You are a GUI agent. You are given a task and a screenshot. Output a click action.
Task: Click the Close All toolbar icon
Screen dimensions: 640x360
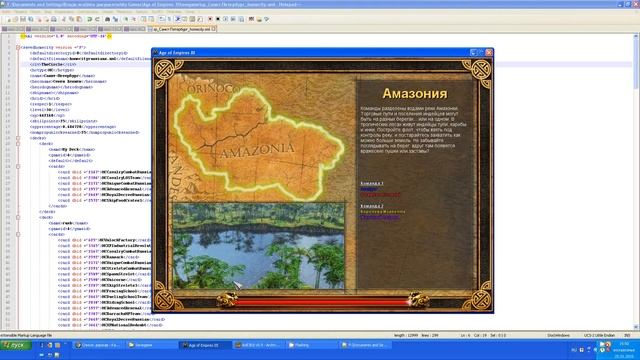pos(47,19)
